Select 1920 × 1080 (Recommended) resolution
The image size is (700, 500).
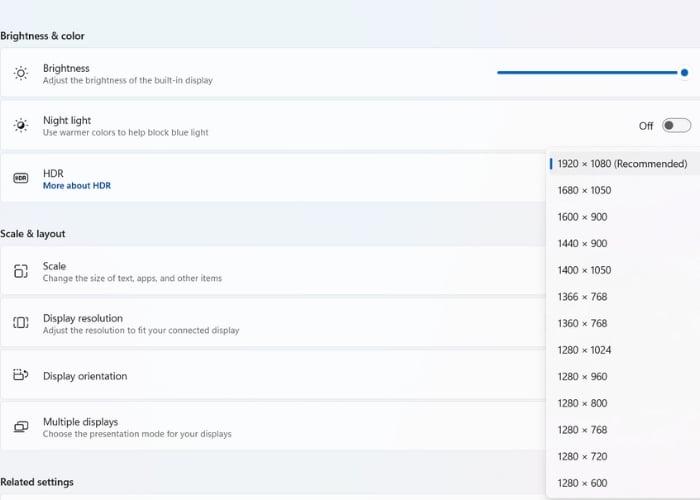point(621,164)
